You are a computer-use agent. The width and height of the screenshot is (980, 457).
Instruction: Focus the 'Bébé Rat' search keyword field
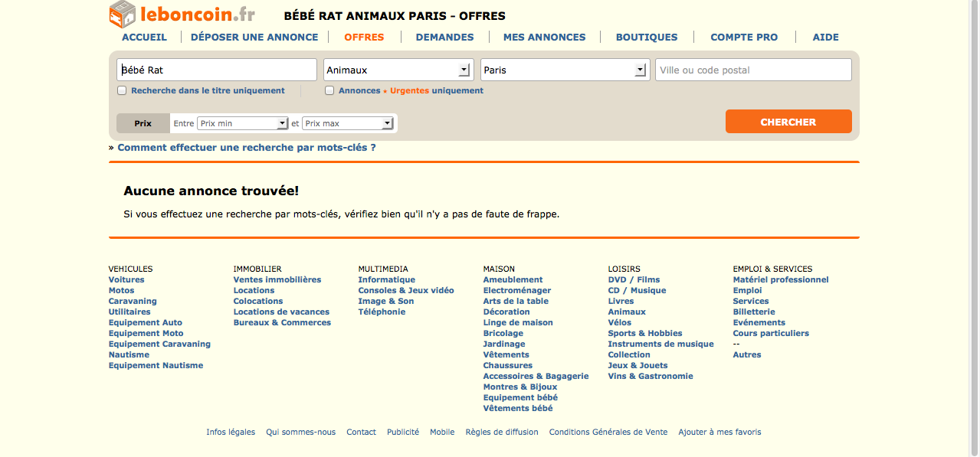(216, 70)
